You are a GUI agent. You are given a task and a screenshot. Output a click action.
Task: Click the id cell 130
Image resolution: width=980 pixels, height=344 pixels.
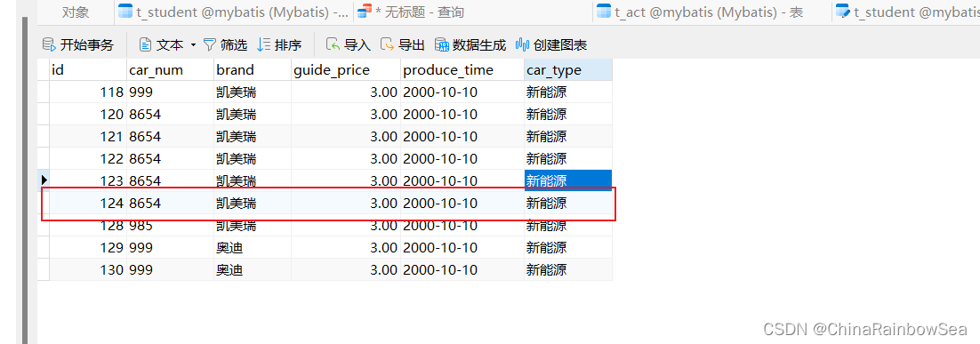point(87,269)
